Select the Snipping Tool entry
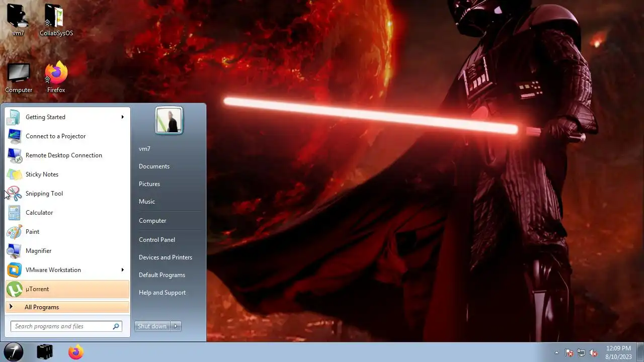 [x=67, y=194]
